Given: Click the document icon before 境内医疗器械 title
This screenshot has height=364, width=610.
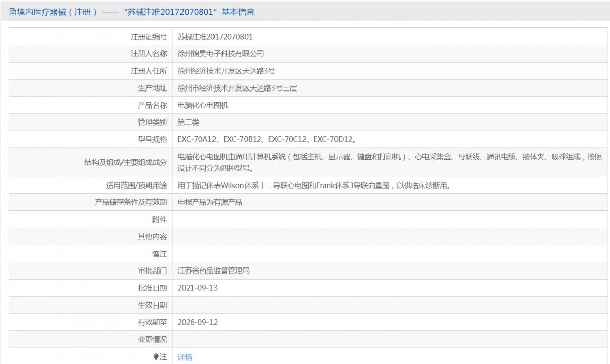Looking at the screenshot, I should 12,12.
